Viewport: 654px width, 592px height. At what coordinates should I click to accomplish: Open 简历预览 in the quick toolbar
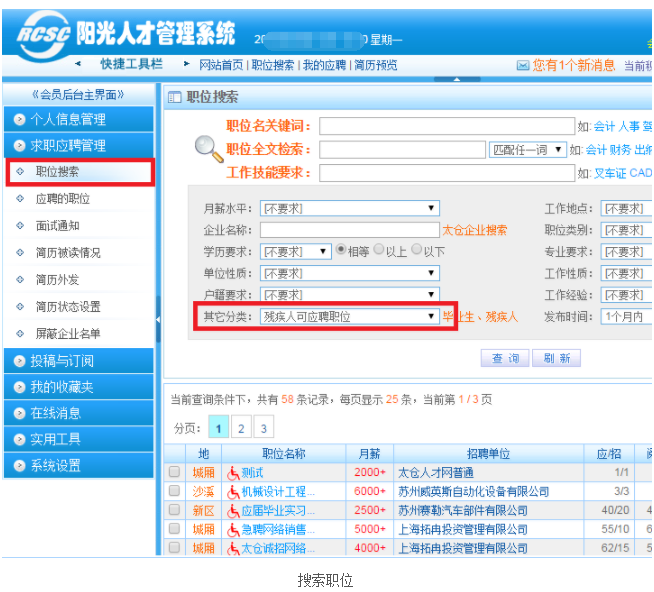(x=376, y=65)
